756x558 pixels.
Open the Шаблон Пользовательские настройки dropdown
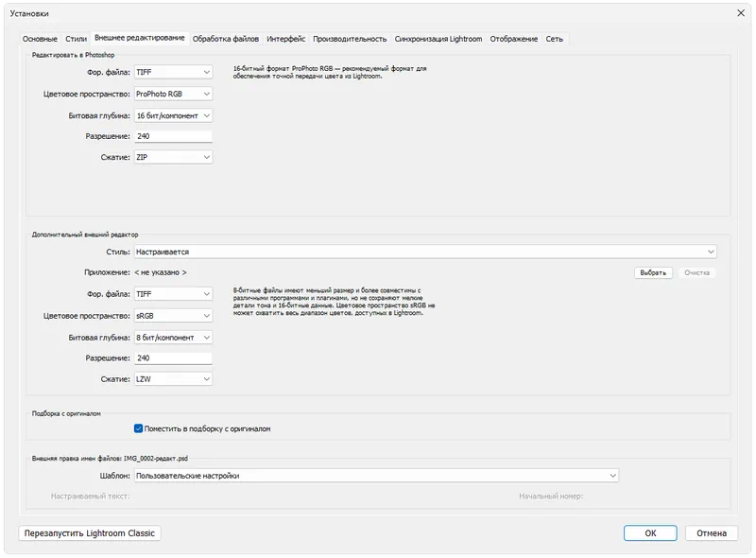click(376, 476)
